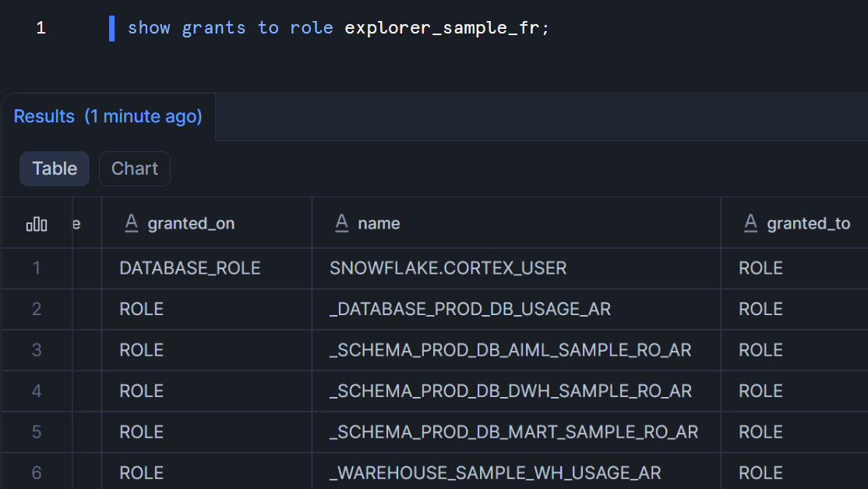Select the Table view button

(x=55, y=169)
